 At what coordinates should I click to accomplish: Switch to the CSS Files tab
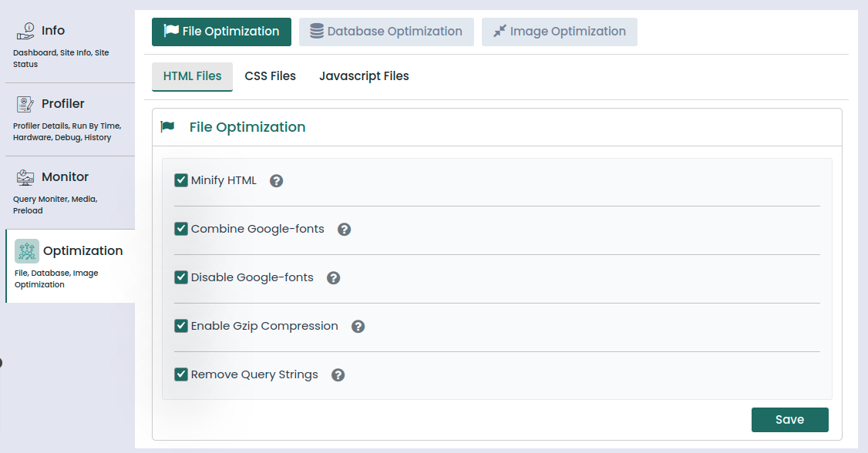point(271,76)
